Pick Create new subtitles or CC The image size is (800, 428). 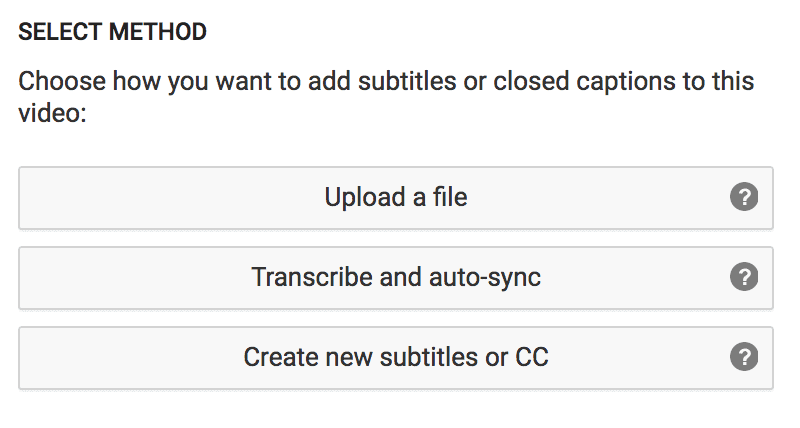pos(396,358)
